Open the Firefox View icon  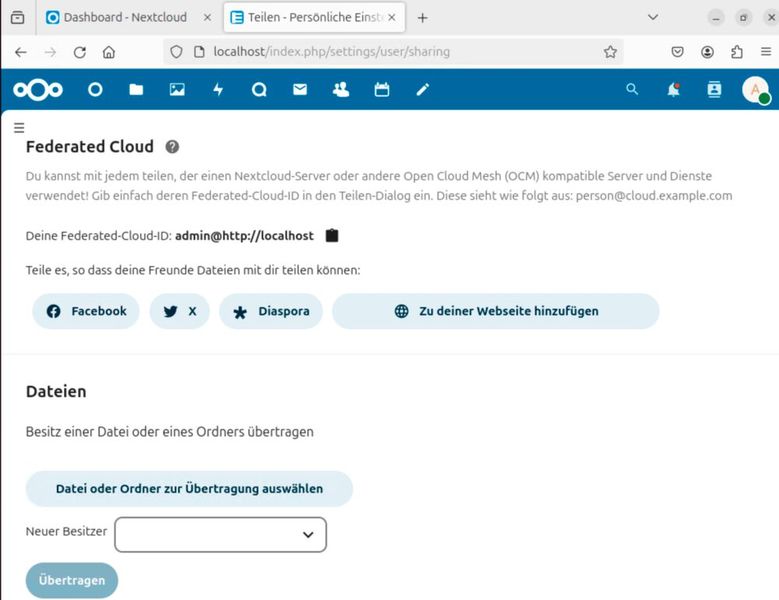pos(17,17)
